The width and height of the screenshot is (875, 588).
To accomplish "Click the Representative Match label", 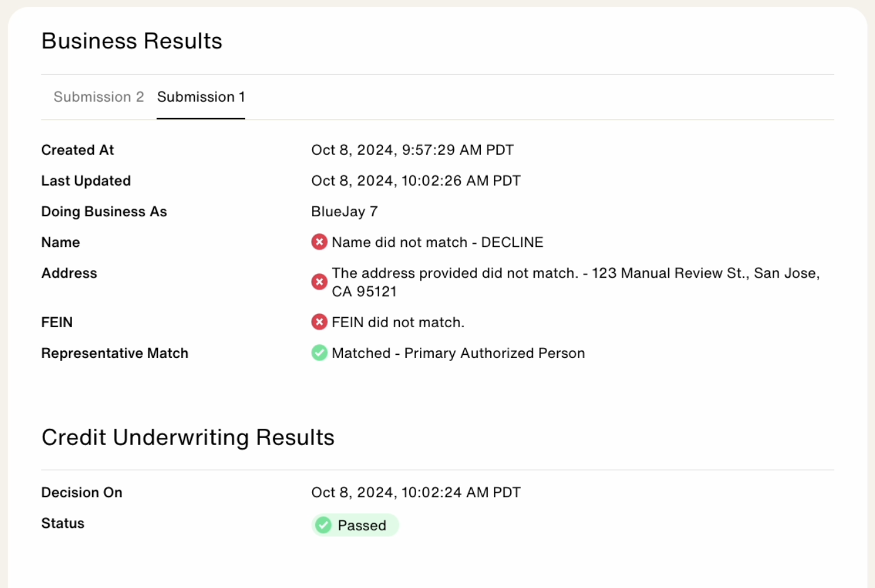I will [115, 354].
